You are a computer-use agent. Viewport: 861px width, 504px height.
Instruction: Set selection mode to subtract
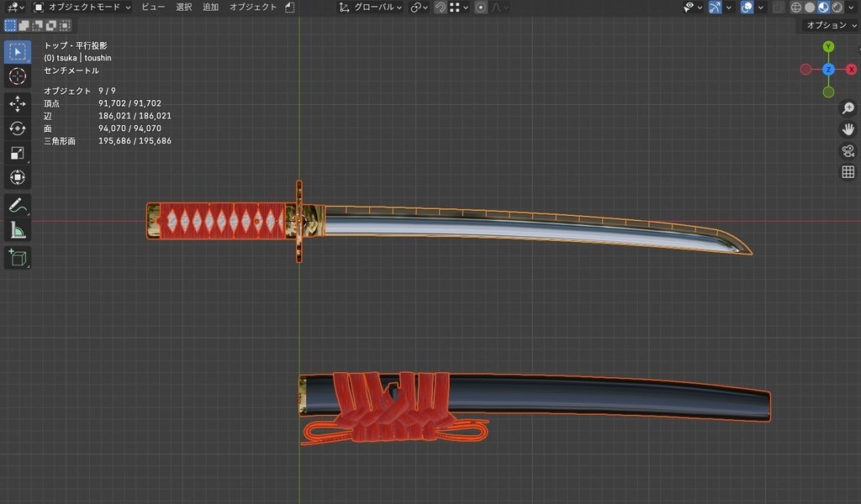(37, 25)
